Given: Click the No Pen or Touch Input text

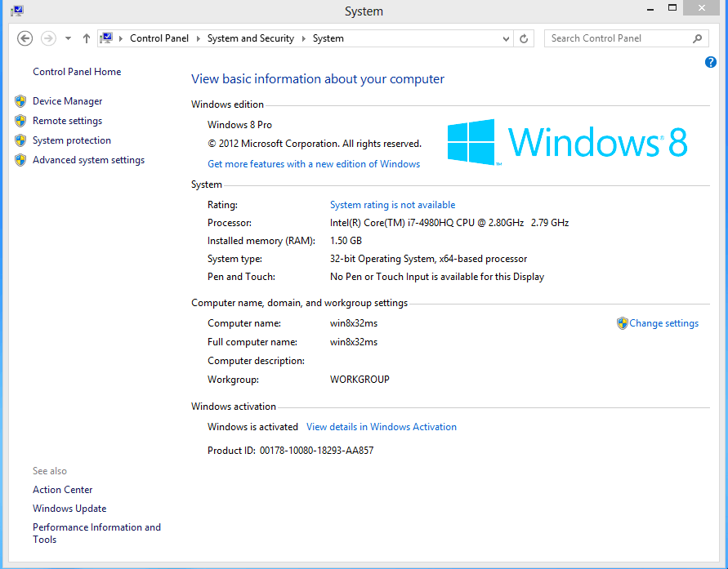Looking at the screenshot, I should (437, 277).
